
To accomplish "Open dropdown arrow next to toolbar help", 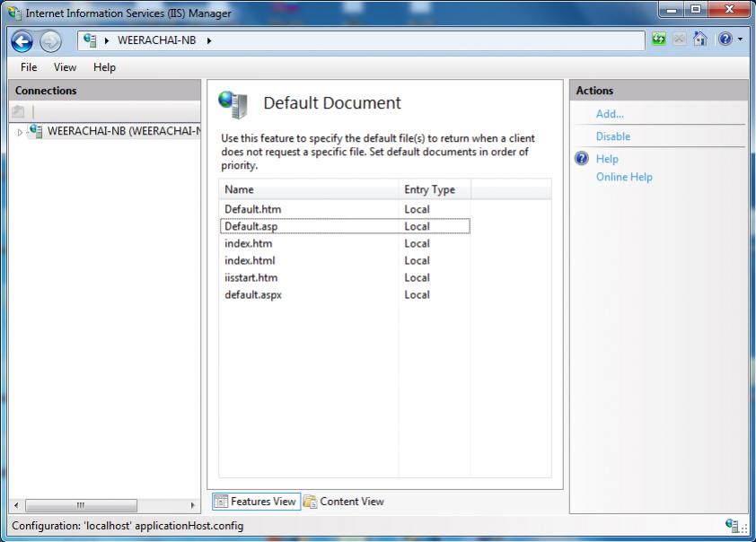I will click(x=740, y=39).
